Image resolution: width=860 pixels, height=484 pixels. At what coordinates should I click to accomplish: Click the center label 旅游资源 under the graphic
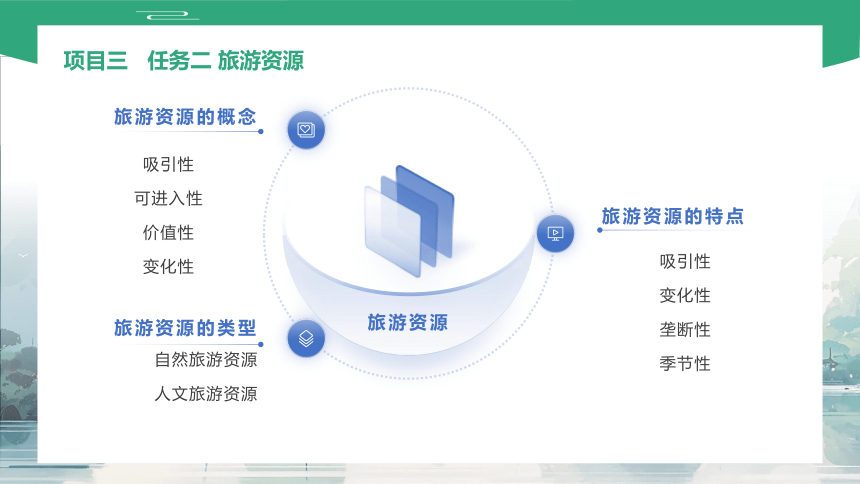tap(408, 322)
